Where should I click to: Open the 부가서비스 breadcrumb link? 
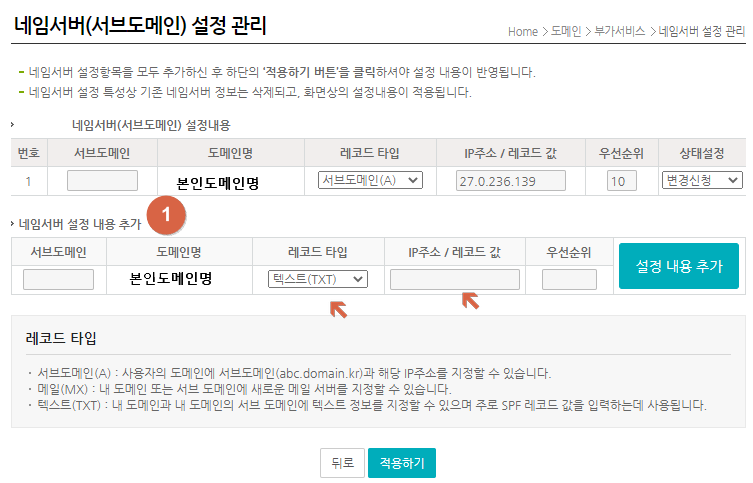620,32
